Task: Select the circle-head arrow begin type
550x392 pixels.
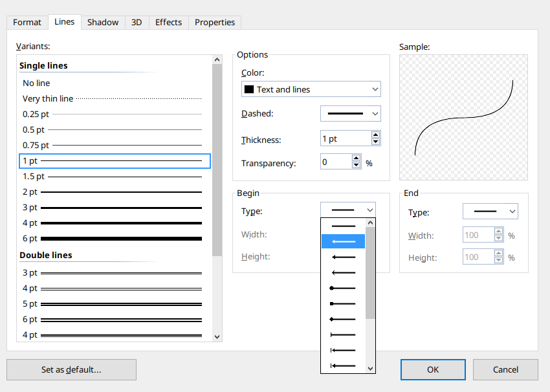Action: coord(343,288)
